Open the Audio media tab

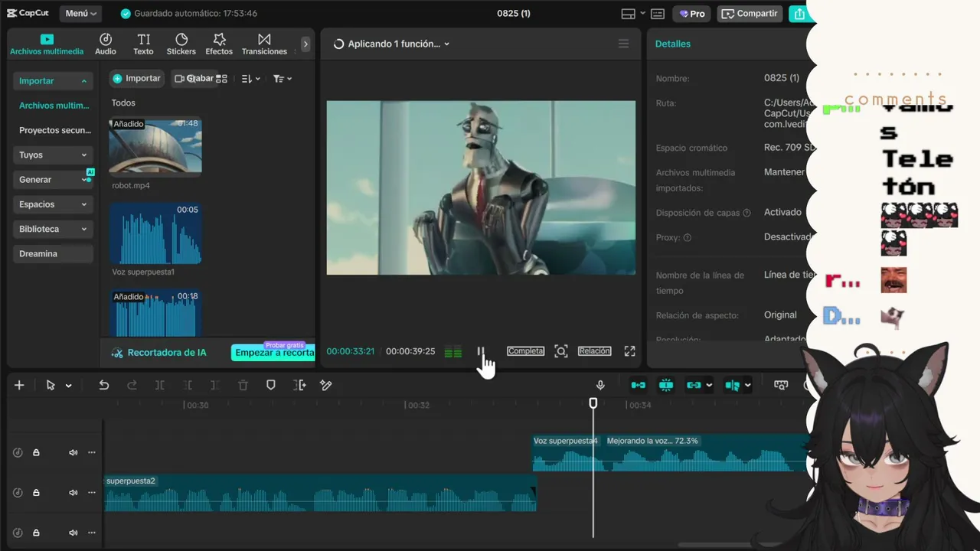coord(106,44)
